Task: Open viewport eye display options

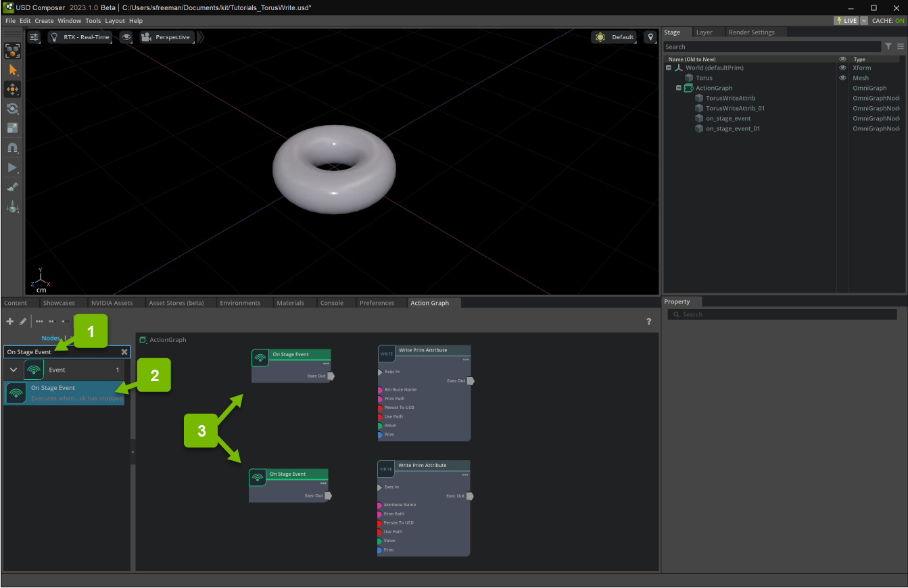Action: (x=126, y=37)
